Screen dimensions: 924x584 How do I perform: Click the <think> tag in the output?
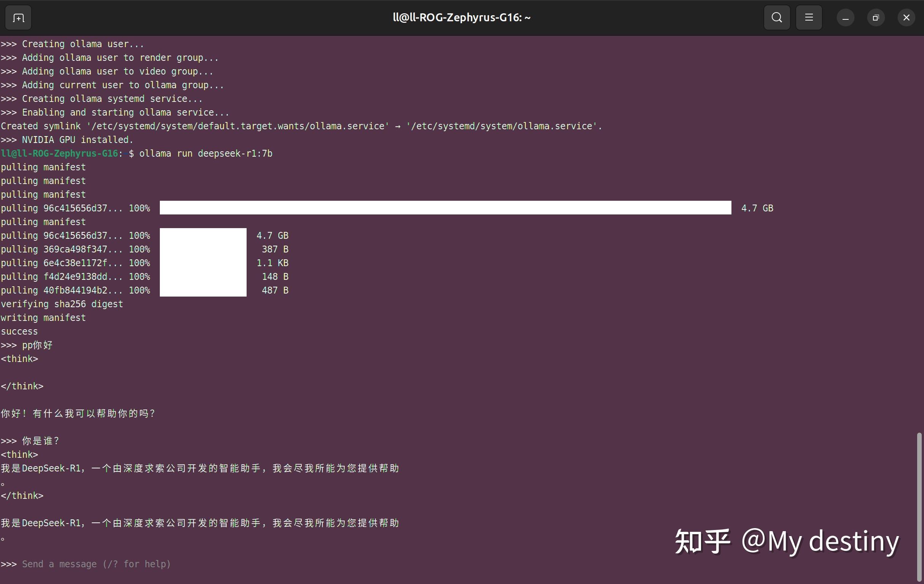[19, 359]
